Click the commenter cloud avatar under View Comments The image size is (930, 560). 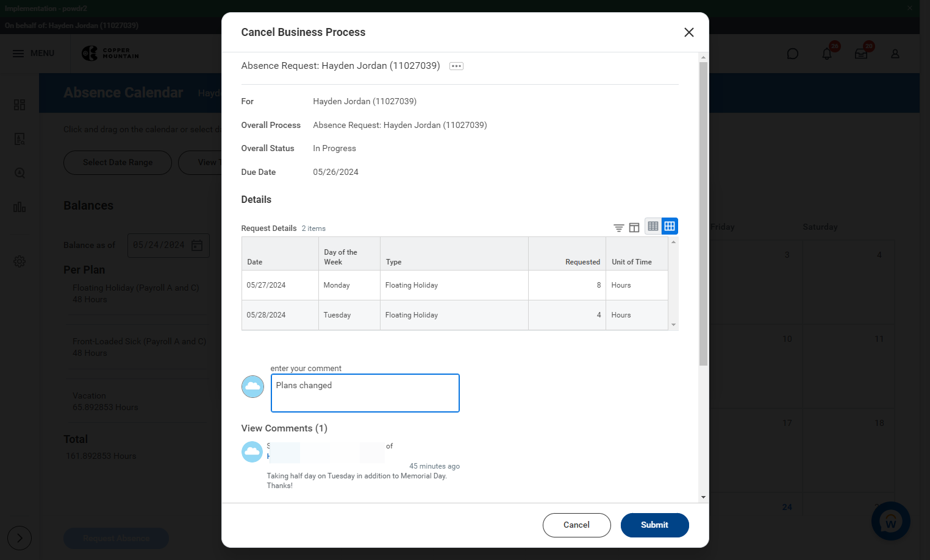pyautogui.click(x=252, y=452)
